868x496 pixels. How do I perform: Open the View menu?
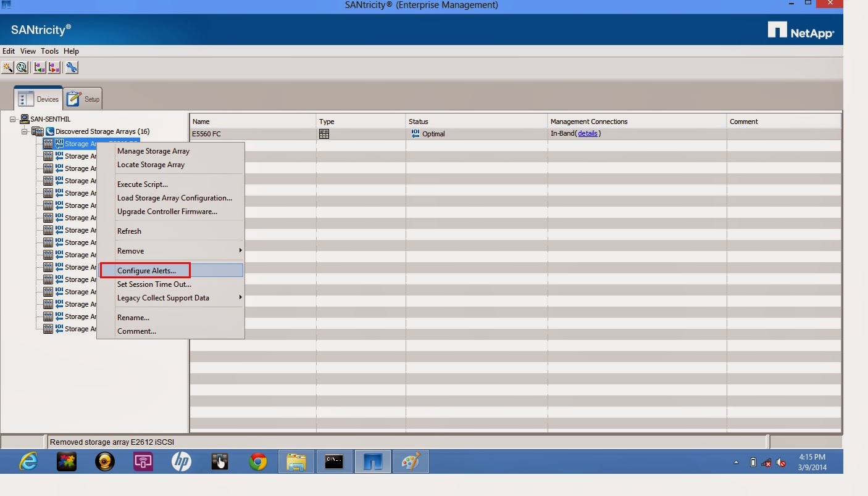28,51
